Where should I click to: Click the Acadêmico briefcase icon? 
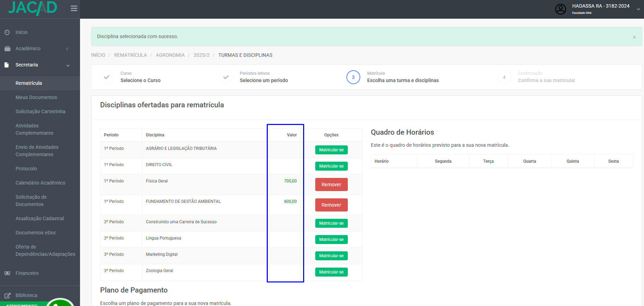point(7,48)
